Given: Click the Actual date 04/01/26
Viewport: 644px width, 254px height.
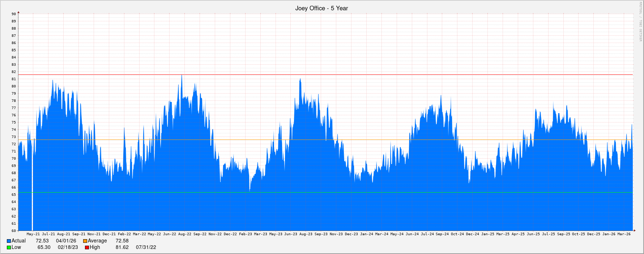Looking at the screenshot, I should 66,241.
